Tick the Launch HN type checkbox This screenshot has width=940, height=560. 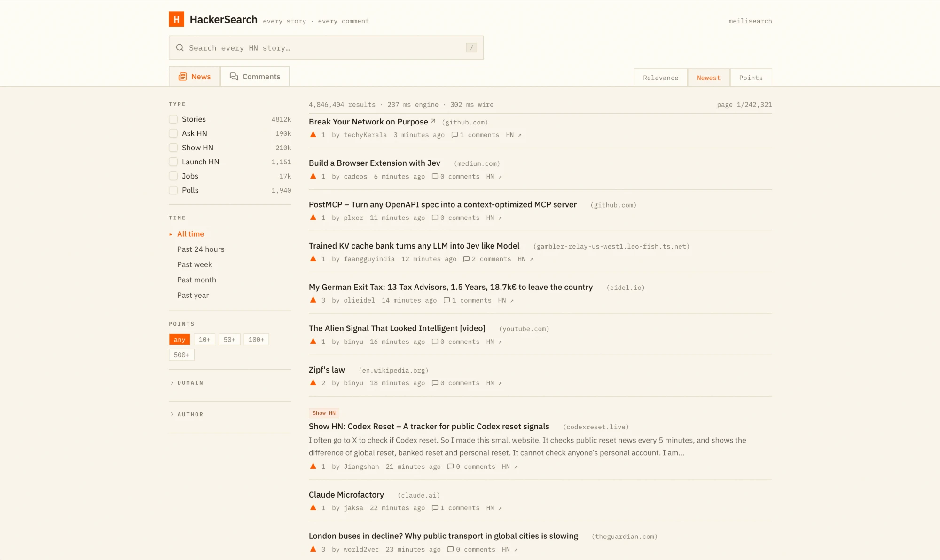[x=173, y=162]
